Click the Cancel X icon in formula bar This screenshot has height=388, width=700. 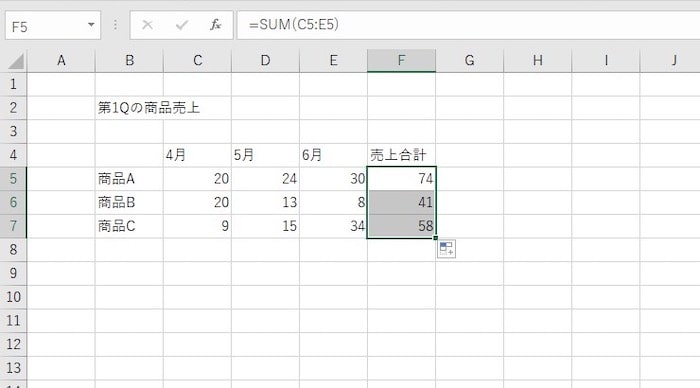pyautogui.click(x=147, y=25)
